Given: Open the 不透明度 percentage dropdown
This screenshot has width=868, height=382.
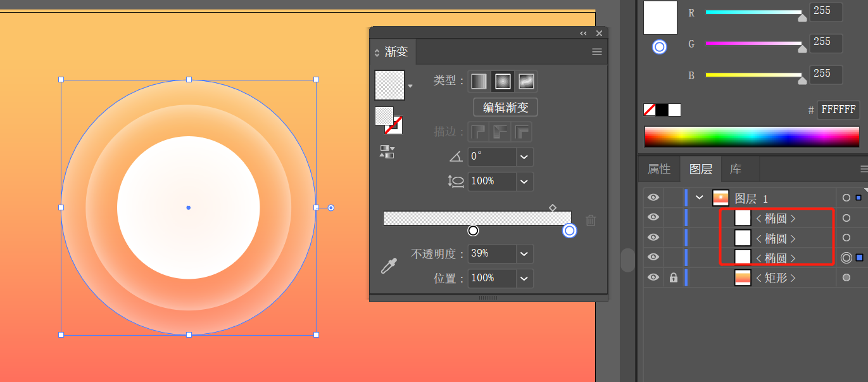Looking at the screenshot, I should [x=524, y=254].
